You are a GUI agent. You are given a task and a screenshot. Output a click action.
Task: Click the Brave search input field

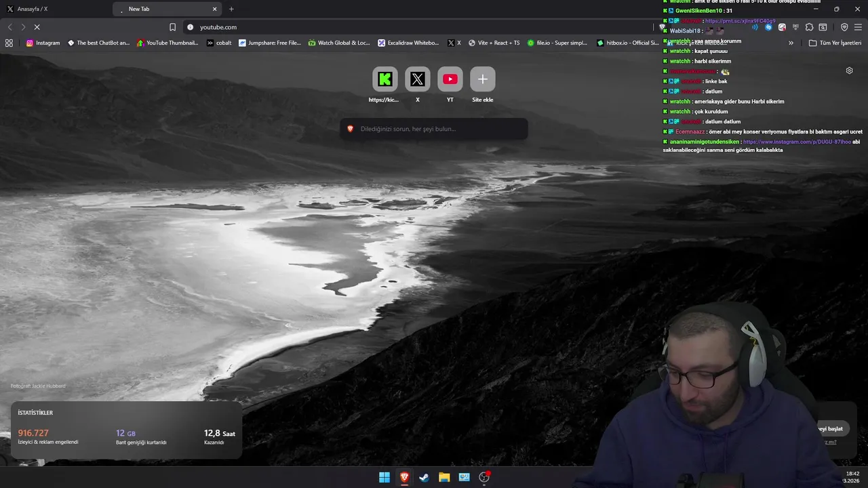434,129
